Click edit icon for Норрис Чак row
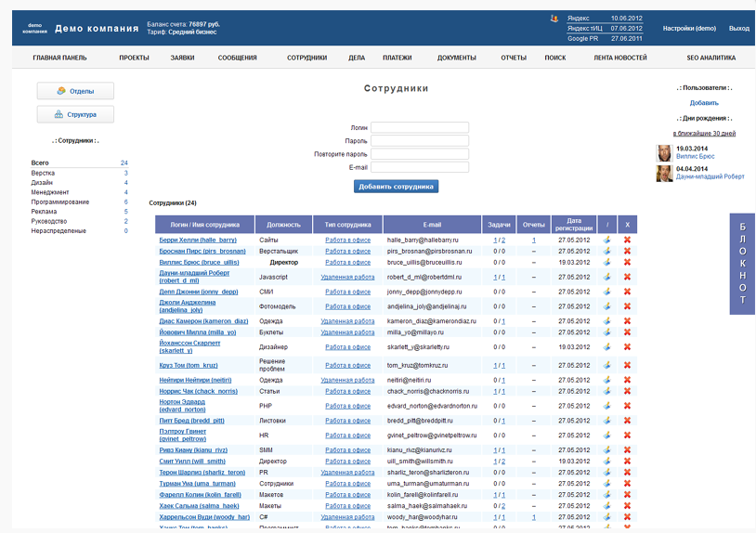Image resolution: width=756 pixels, height=533 pixels. (x=607, y=391)
